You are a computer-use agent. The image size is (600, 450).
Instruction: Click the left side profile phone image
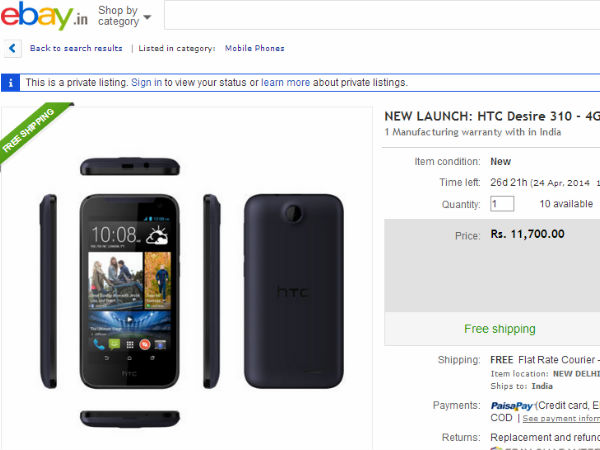49,290
